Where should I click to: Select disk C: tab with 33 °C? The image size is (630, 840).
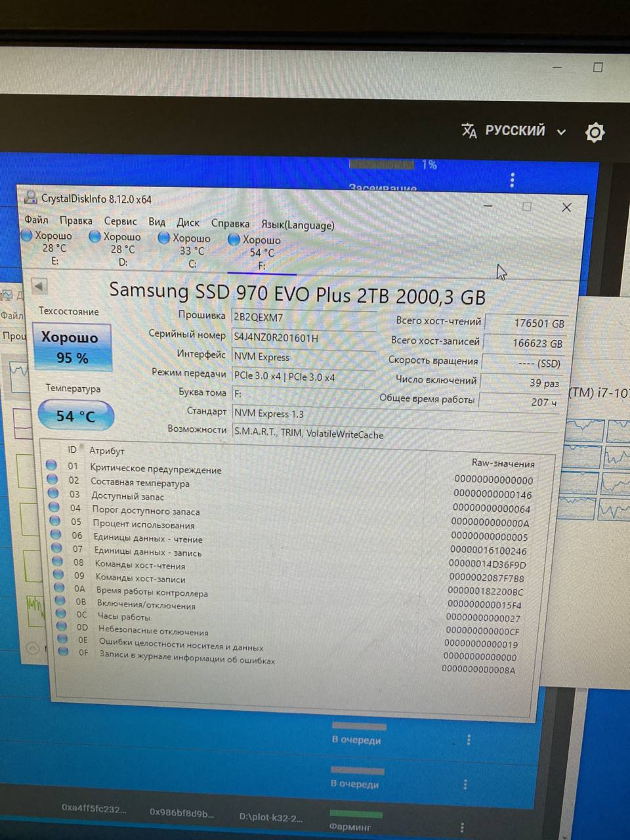(x=186, y=251)
